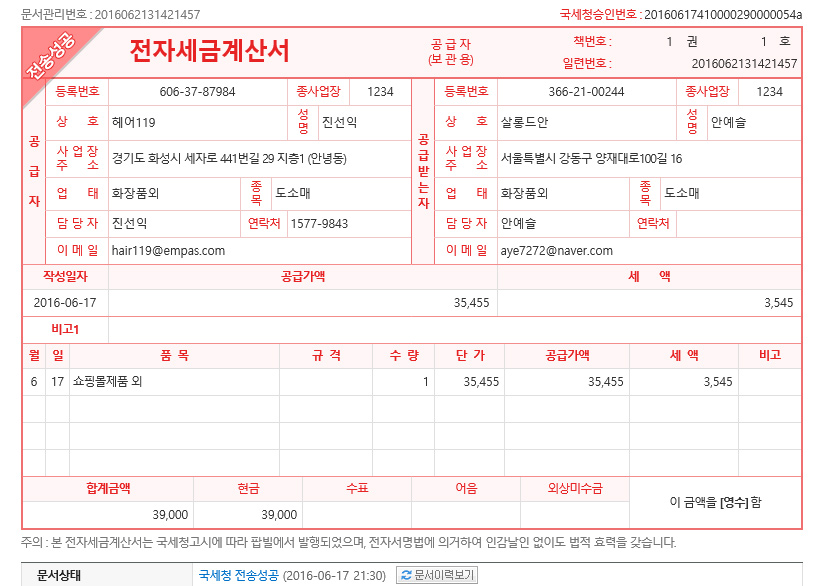Click the 국세청 전송성공 status link
The width and height of the screenshot is (826, 586).
(239, 575)
